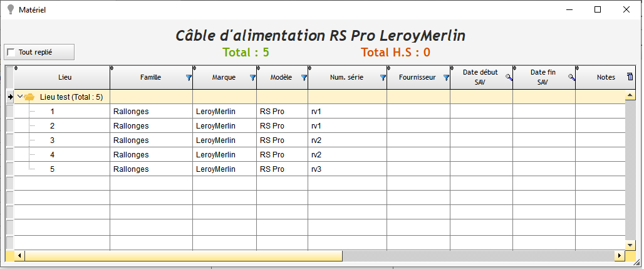Click the filter icon in Modèle column

coord(304,77)
